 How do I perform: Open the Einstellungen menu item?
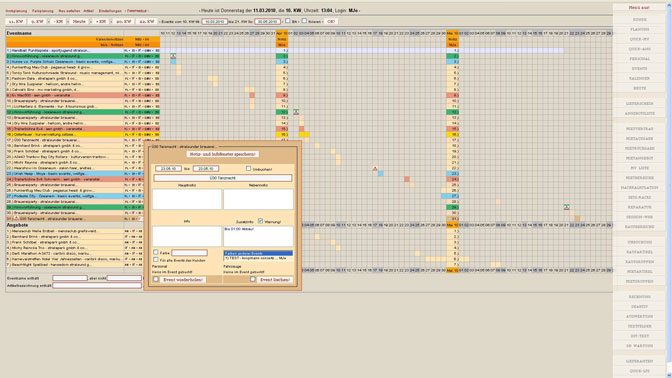[110, 11]
